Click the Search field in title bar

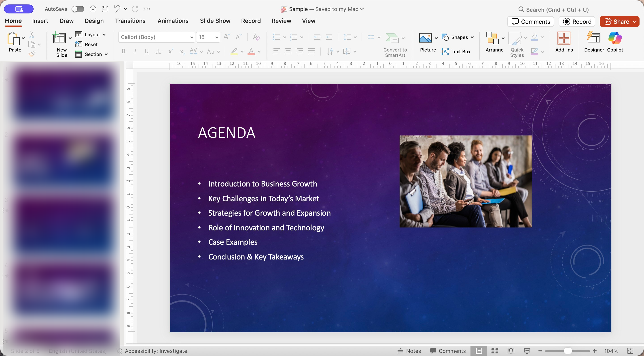[x=557, y=9]
